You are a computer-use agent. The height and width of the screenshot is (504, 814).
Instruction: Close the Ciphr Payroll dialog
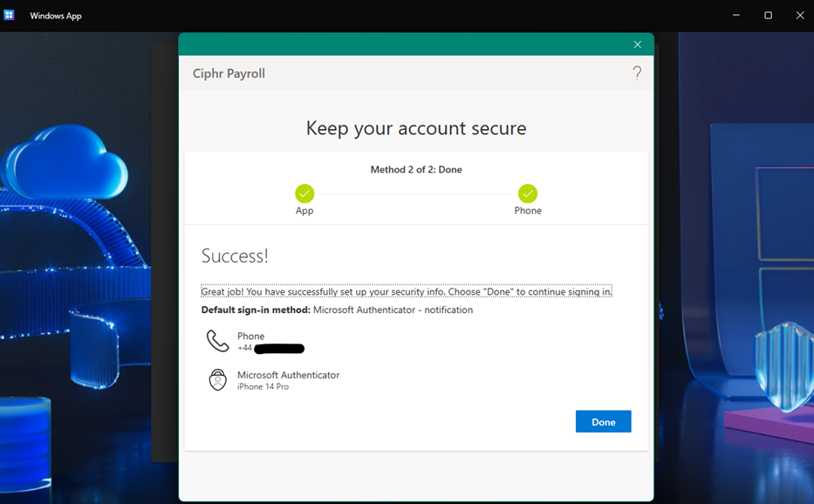point(638,44)
